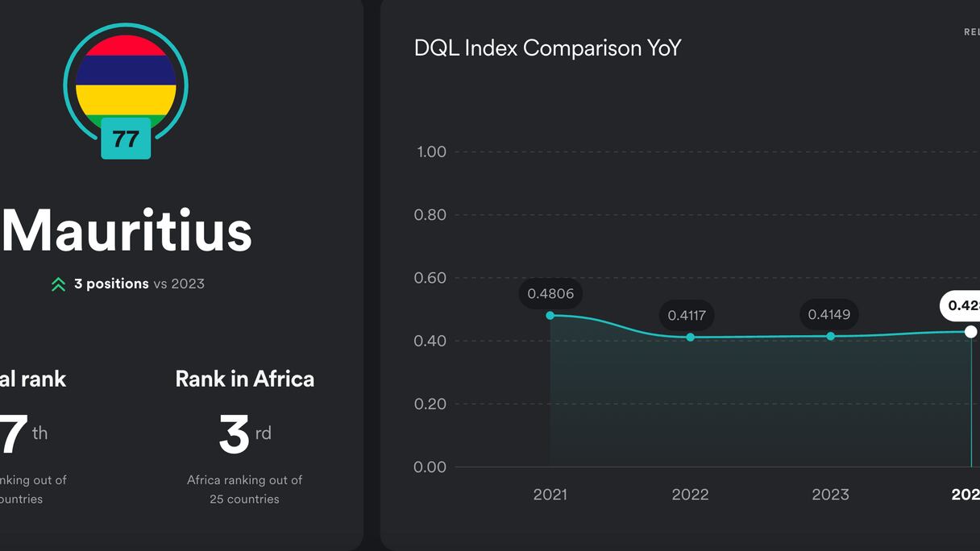Select the 2023 year on the x-axis
The width and height of the screenshot is (980, 551).
830,495
